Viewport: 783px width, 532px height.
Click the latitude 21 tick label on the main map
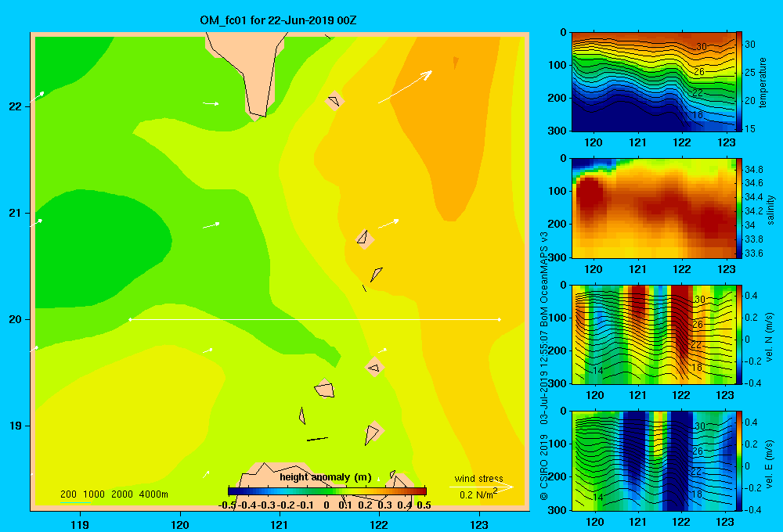click(x=16, y=213)
